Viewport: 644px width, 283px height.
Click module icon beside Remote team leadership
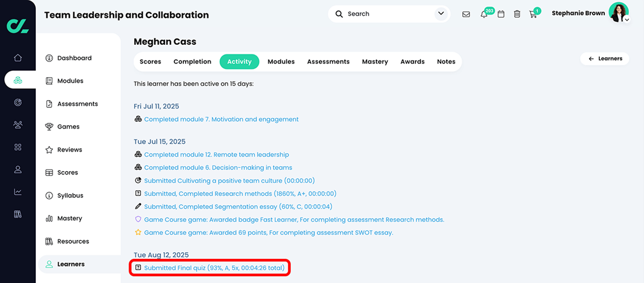pos(138,155)
